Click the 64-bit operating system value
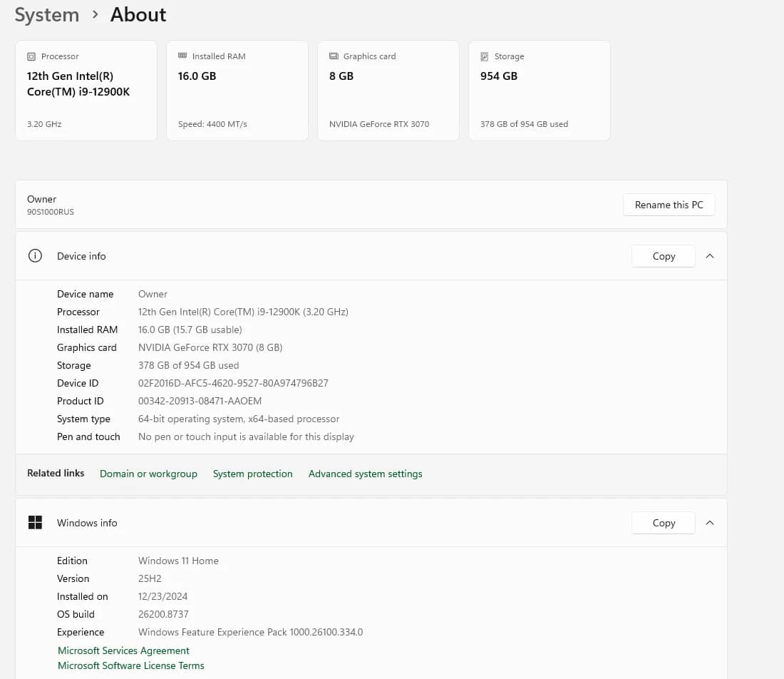Viewport: 784px width, 679px height. tap(239, 419)
